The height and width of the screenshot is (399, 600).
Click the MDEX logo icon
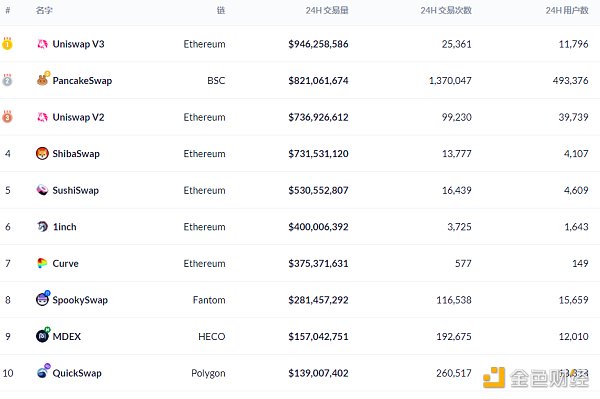(42, 336)
